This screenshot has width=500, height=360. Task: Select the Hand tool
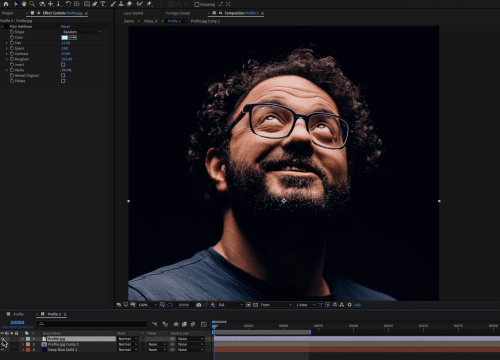24,4
